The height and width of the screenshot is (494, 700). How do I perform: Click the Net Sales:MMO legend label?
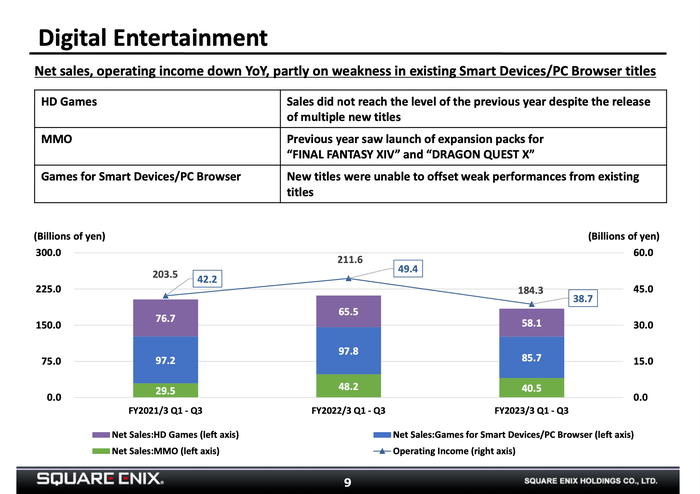click(166, 451)
